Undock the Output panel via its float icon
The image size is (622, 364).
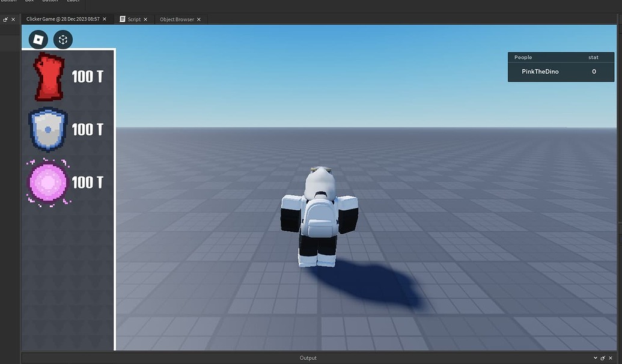click(x=603, y=358)
